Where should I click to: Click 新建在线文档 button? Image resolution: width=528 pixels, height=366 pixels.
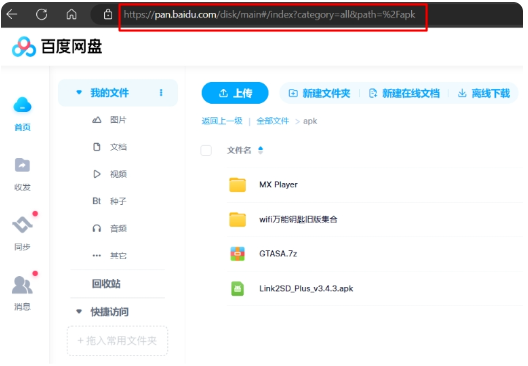point(404,93)
